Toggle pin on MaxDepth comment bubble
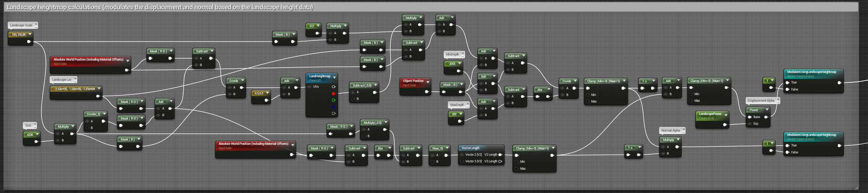This screenshot has width=868, height=193. pos(467,104)
